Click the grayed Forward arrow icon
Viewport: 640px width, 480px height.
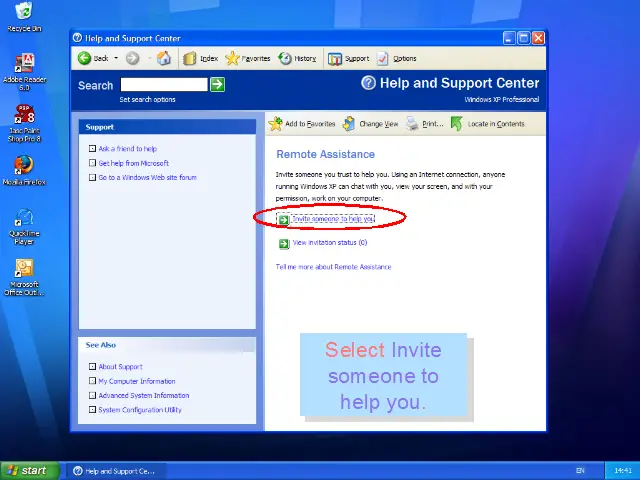132,58
